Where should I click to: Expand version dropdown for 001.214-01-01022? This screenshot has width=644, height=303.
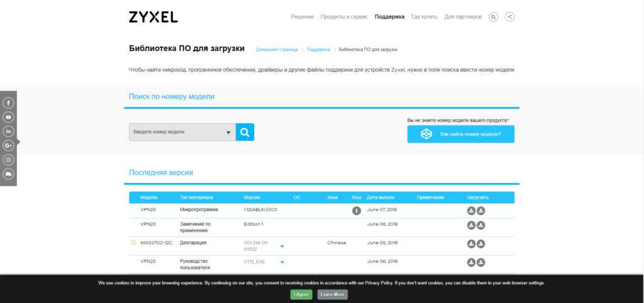[x=282, y=246]
